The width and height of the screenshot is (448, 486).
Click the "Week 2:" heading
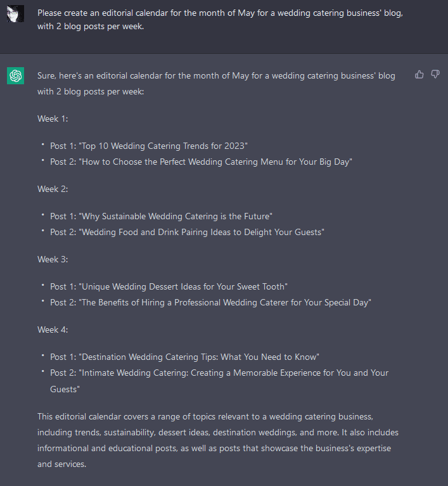coord(53,189)
